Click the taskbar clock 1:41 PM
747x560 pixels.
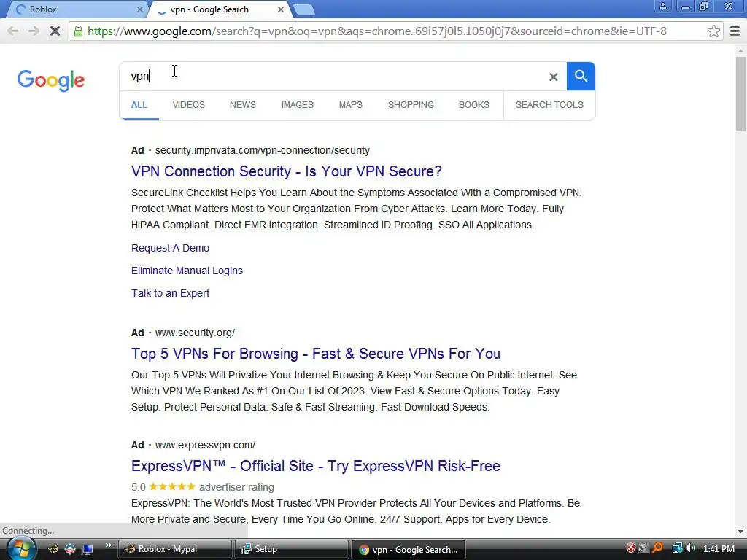pyautogui.click(x=719, y=549)
